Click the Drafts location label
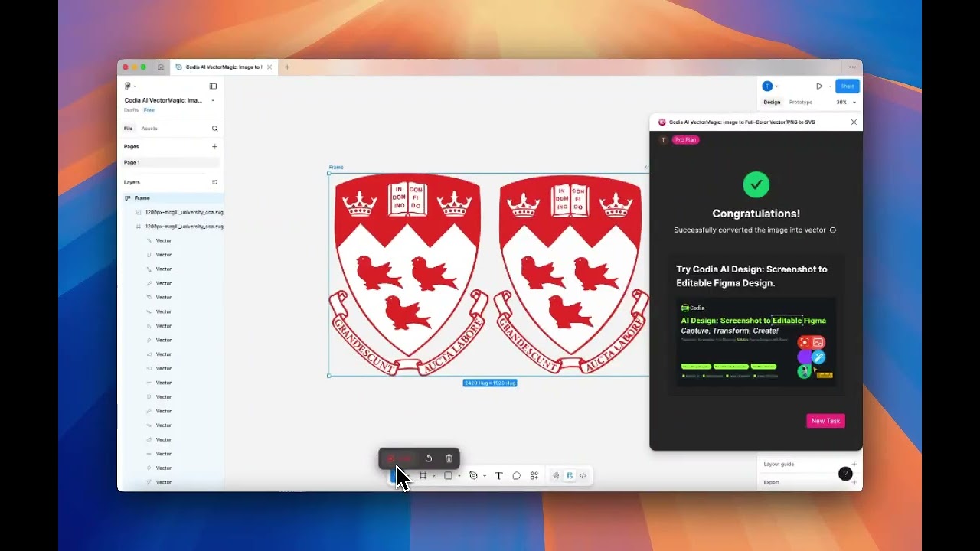 [132, 110]
